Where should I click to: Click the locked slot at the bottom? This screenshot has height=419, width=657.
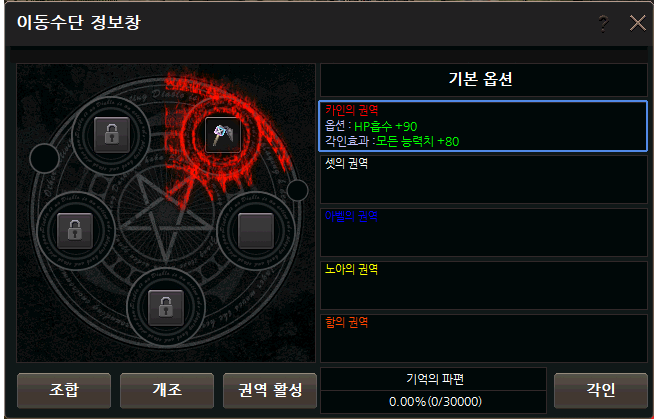click(166, 307)
